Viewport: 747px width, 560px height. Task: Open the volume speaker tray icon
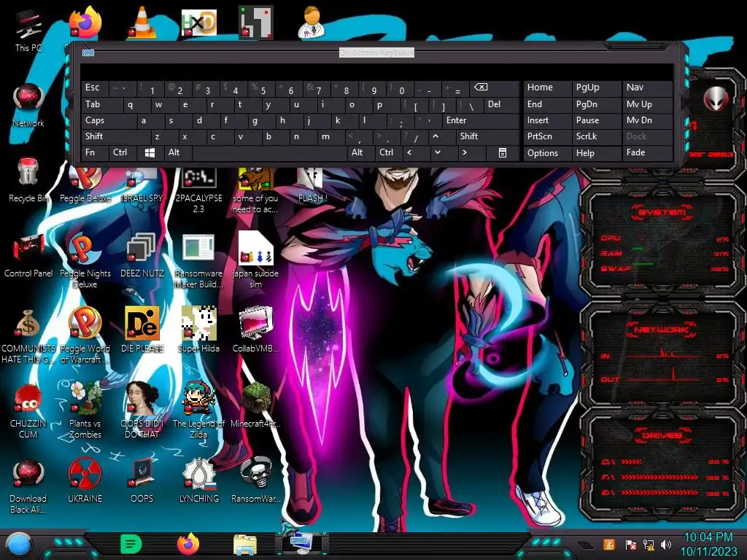666,545
